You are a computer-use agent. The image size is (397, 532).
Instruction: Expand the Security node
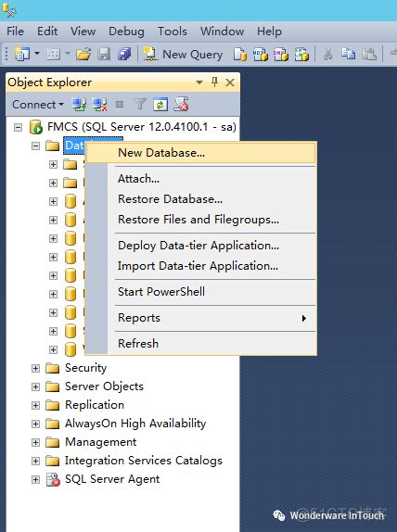pyautogui.click(x=35, y=368)
